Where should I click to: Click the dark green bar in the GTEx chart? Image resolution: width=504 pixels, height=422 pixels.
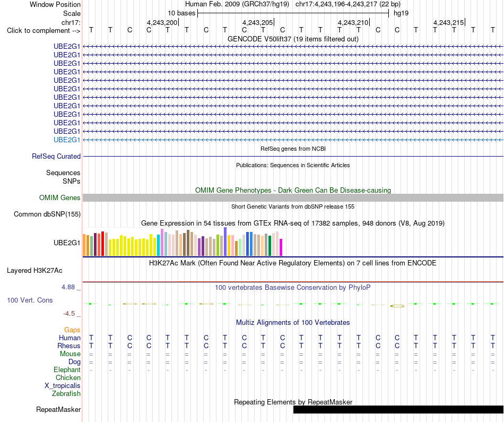(x=270, y=246)
